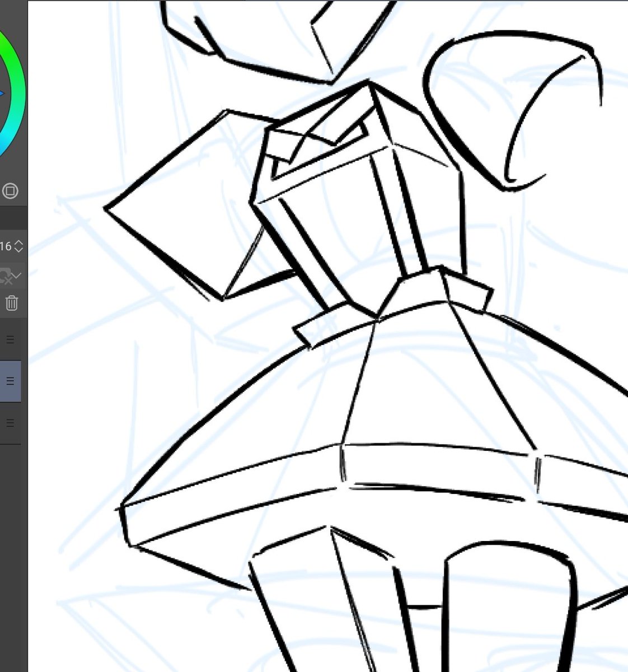The height and width of the screenshot is (672, 628).
Task: Click the crossed-out icon left of the dropdown chevron
Action: (5, 276)
